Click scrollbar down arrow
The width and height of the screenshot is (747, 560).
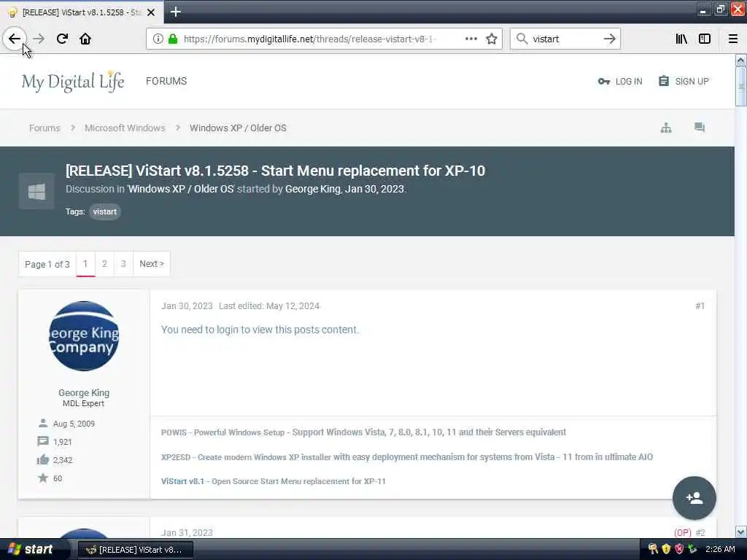(741, 532)
